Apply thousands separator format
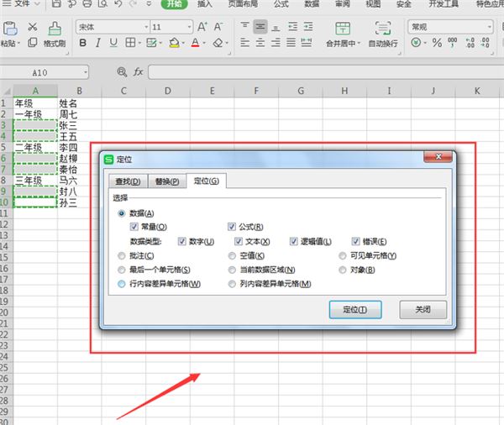The height and width of the screenshot is (425, 504). pos(453,42)
